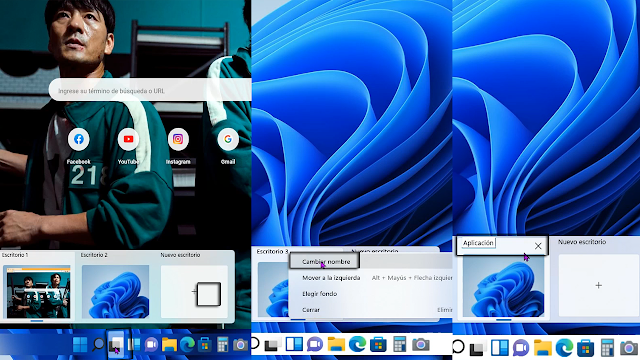
Task: Open the Instagram shortcut icon
Action: coord(178,139)
